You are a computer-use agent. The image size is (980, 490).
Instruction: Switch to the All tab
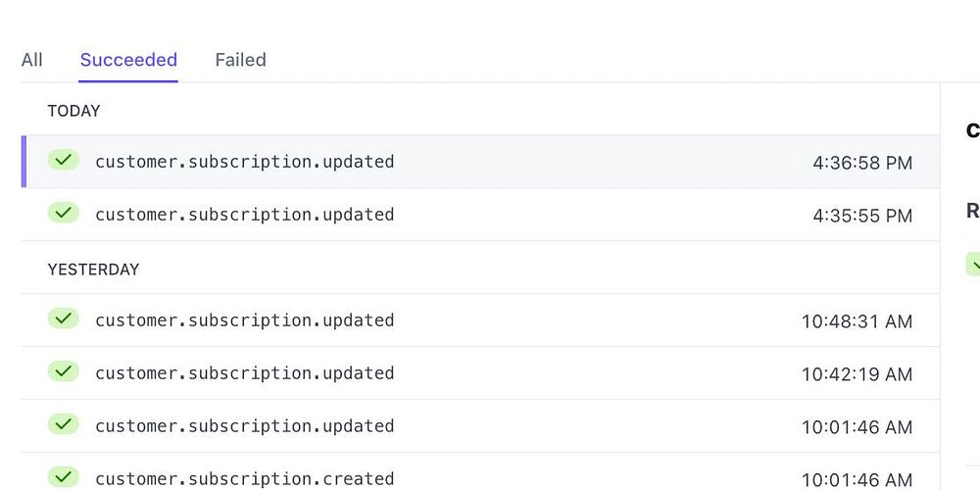pyautogui.click(x=31, y=60)
